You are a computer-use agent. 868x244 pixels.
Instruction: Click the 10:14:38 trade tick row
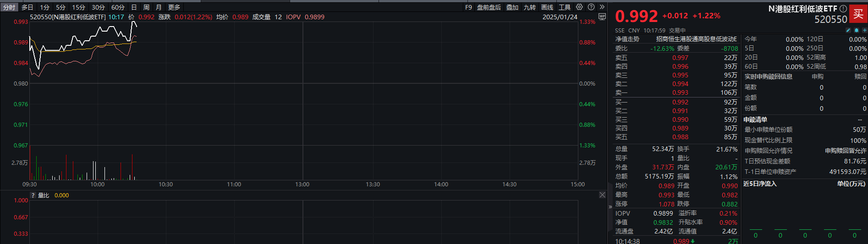point(676,241)
